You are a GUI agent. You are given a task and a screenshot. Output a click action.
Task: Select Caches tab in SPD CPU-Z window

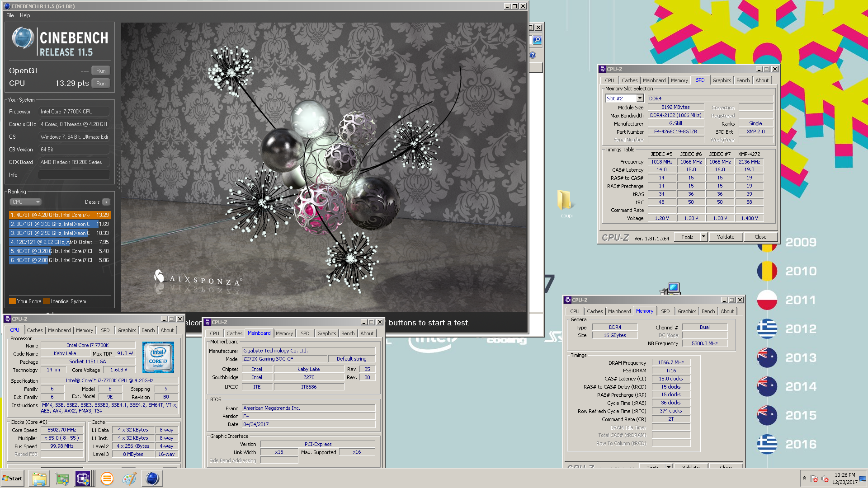629,80
